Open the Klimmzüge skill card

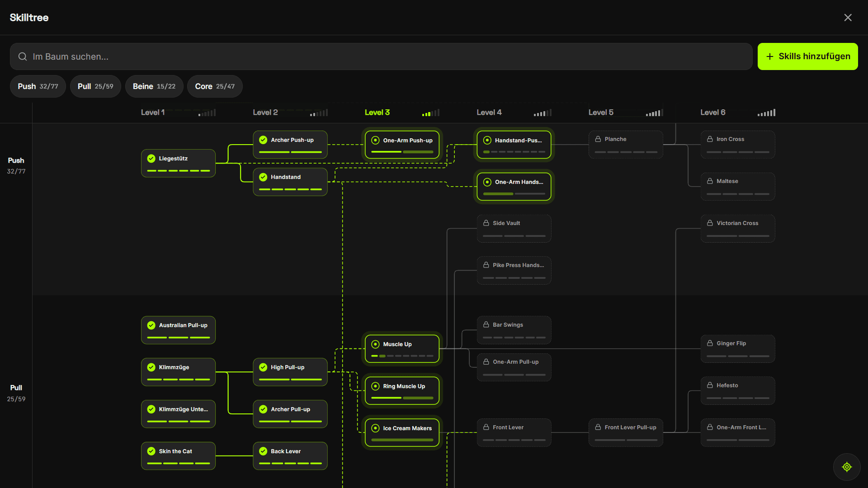[x=178, y=372]
